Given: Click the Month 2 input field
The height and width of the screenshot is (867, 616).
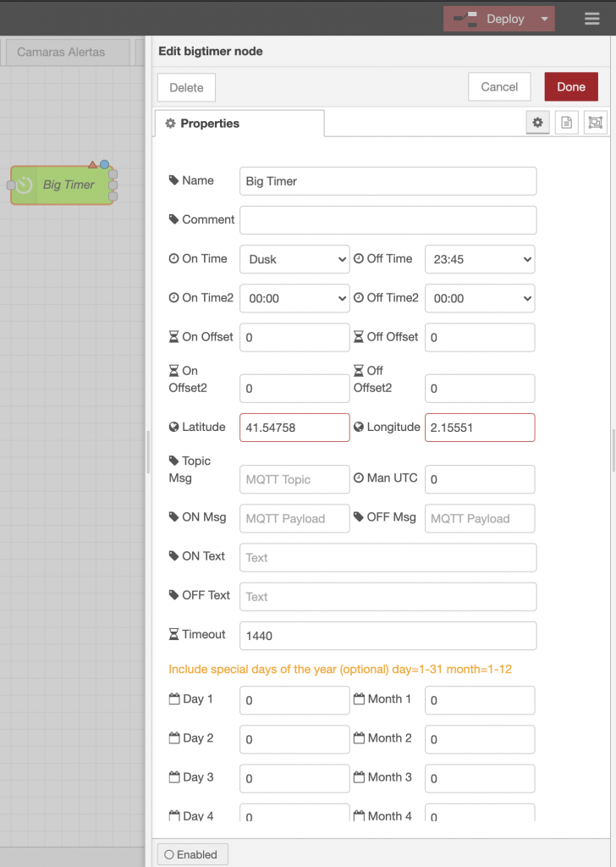Looking at the screenshot, I should coord(480,739).
